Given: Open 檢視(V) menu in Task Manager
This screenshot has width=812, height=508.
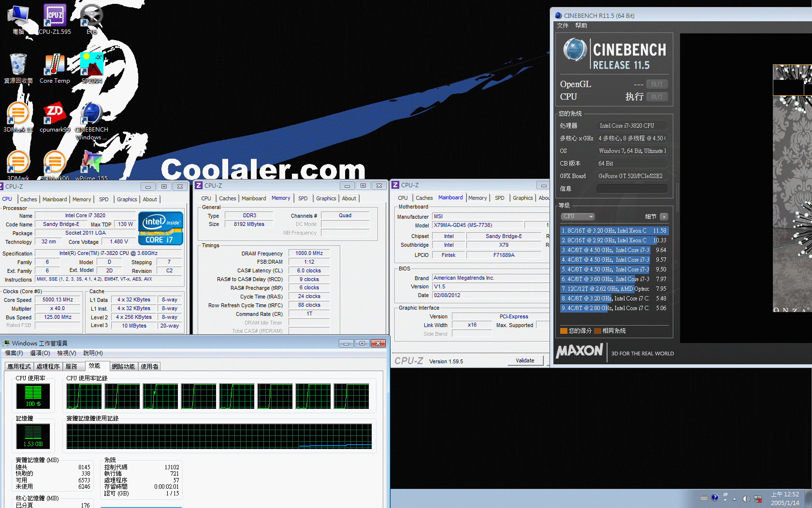Looking at the screenshot, I should [x=67, y=353].
